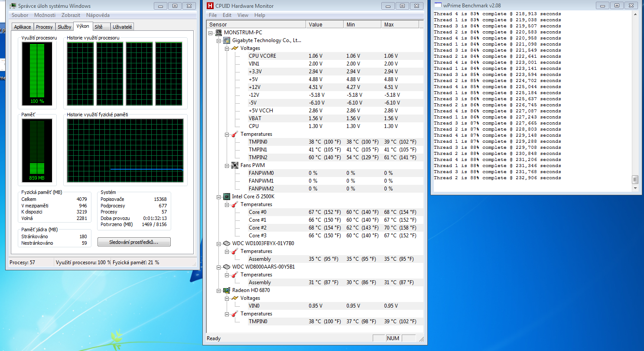Click the wPrime Benchmark title bar icon

pyautogui.click(x=438, y=5)
